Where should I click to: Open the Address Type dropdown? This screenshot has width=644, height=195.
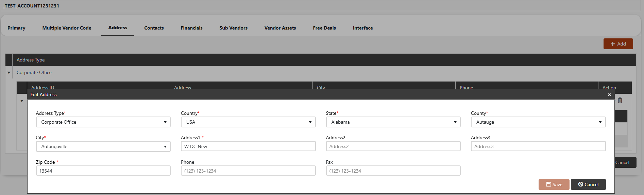point(103,122)
